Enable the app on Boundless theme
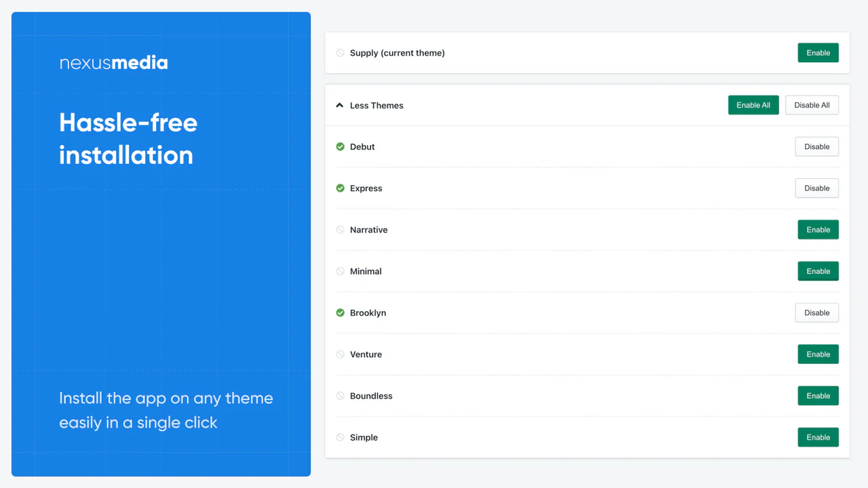The width and height of the screenshot is (868, 488). [818, 396]
